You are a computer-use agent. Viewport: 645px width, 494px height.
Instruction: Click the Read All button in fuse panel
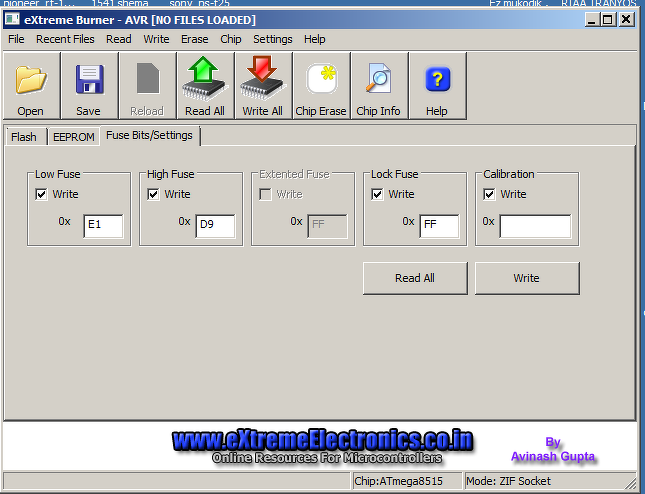coord(415,278)
